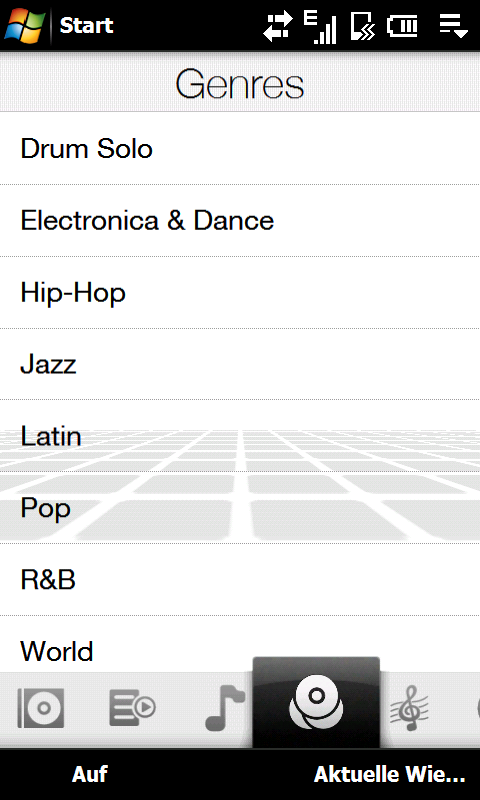Viewport: 480px width, 800px height.
Task: Choose the R&B genre entry
Action: click(240, 580)
